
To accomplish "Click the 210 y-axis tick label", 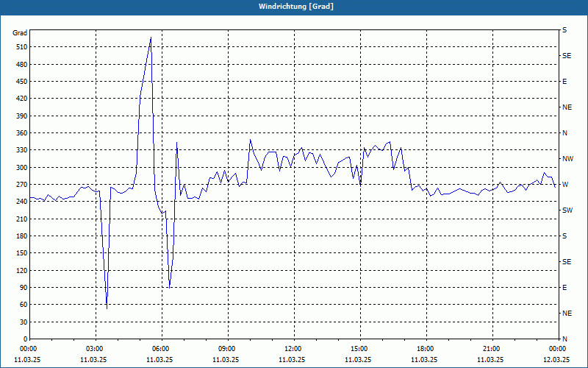I will 22,219.
